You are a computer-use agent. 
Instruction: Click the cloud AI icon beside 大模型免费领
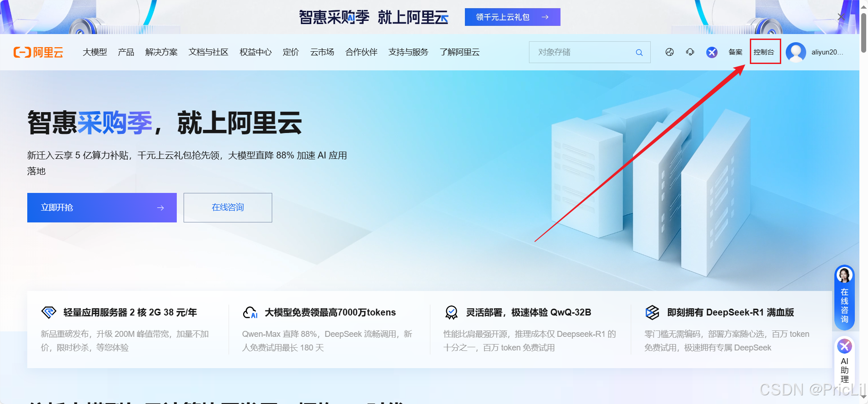click(x=250, y=312)
